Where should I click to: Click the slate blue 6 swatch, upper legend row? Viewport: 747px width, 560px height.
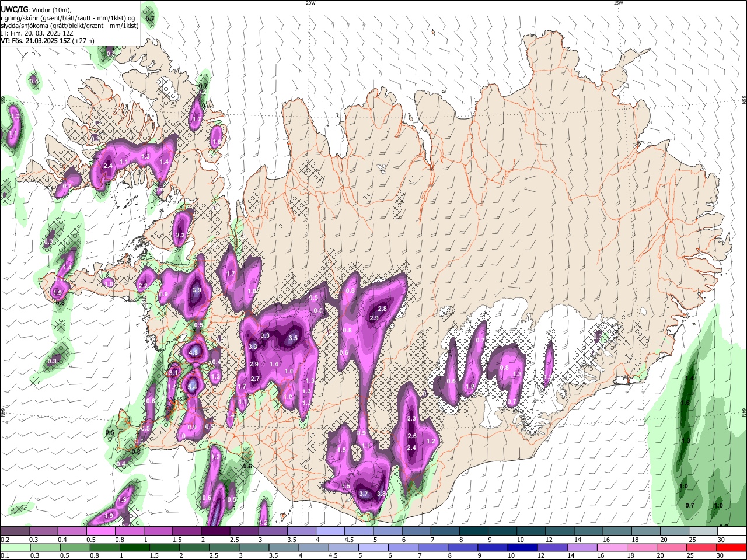pos(417,531)
